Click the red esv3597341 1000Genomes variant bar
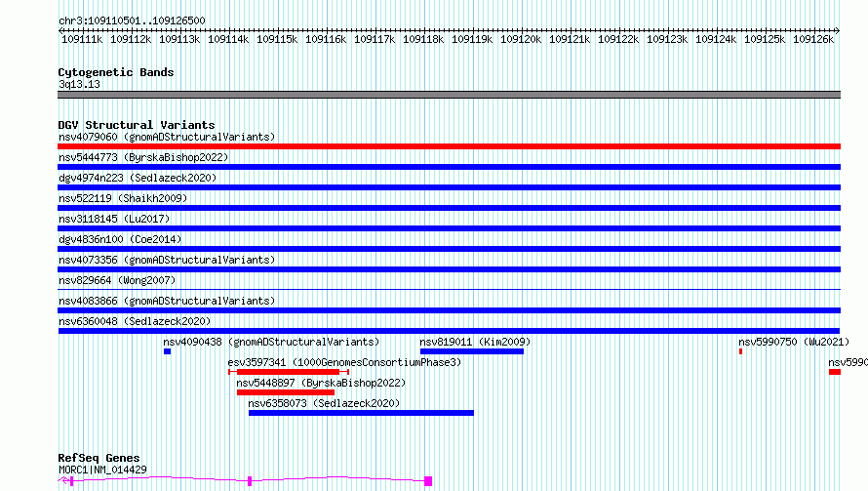Image resolution: width=868 pixels, height=491 pixels. tap(289, 372)
